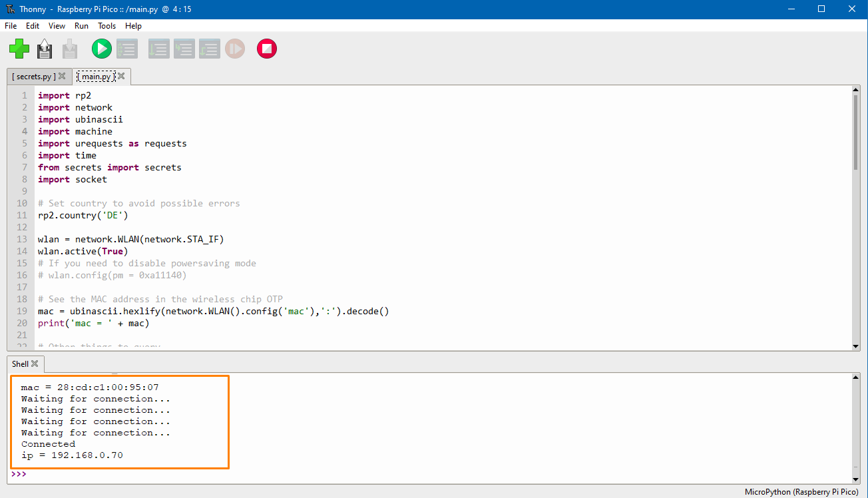Run the current script with green play button
868x498 pixels.
pos(101,49)
